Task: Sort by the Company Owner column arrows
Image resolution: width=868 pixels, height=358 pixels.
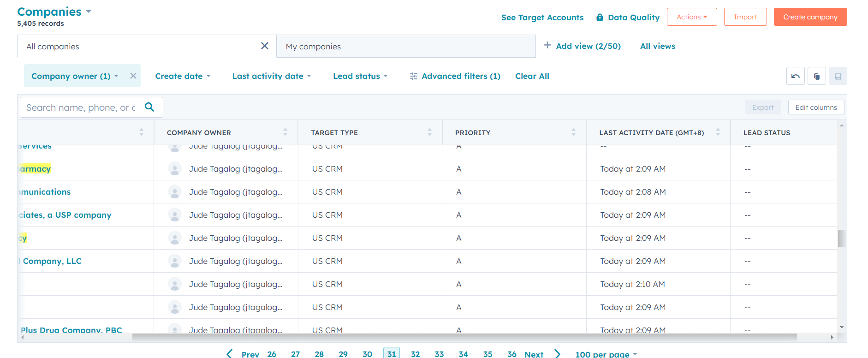Action: [285, 132]
